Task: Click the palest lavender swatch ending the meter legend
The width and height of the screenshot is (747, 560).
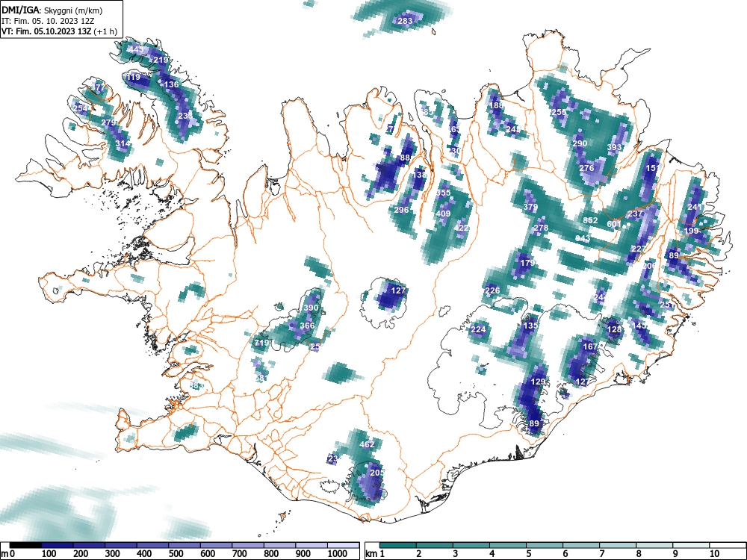Action: point(343,545)
